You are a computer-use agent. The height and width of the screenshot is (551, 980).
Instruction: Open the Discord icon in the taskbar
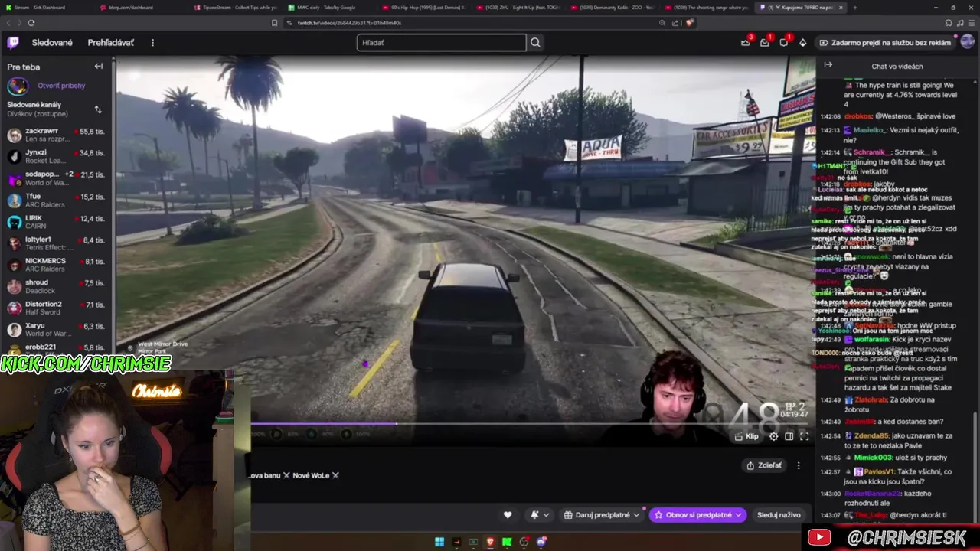click(x=541, y=542)
